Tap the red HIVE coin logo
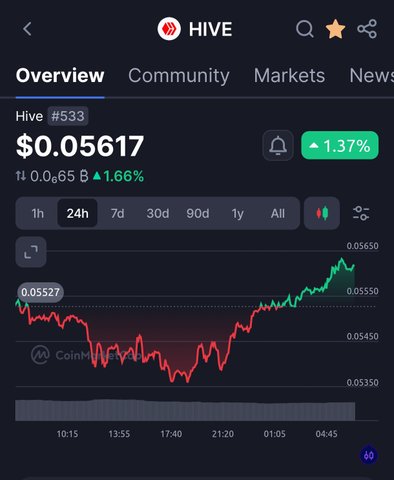The height and width of the screenshot is (480, 394). pyautogui.click(x=169, y=29)
